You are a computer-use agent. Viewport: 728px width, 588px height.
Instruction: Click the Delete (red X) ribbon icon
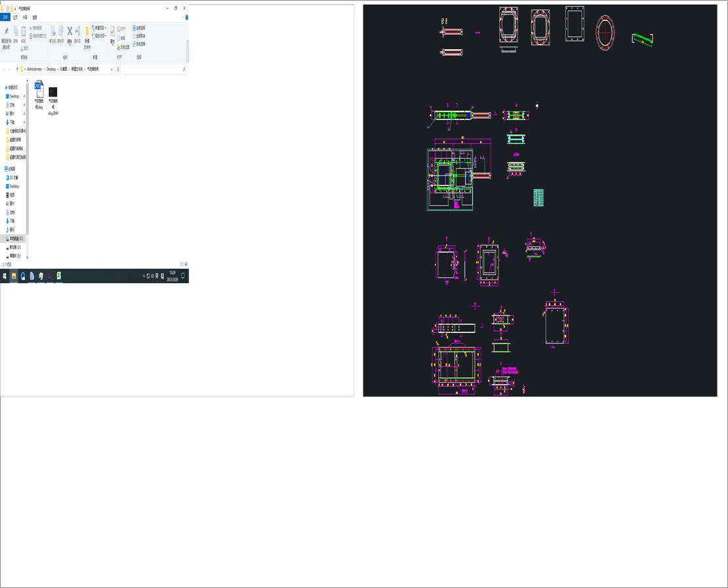[x=69, y=30]
